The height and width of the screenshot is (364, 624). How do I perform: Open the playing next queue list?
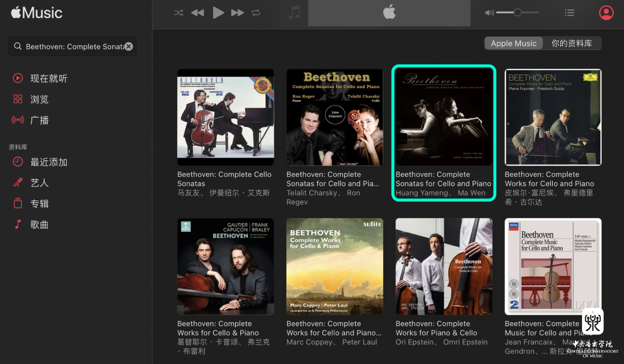570,13
